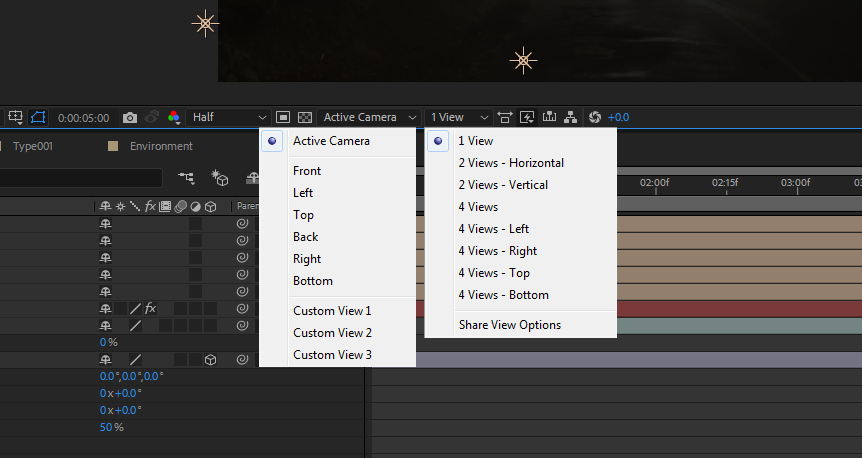Toggle the transparency grid checkerboard
This screenshot has width=862, height=458.
point(305,117)
